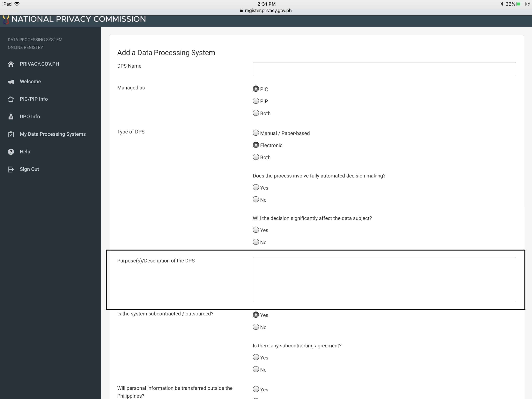Image resolution: width=532 pixels, height=399 pixels.
Task: Toggle Yes for fully automated decision making
Action: point(256,187)
